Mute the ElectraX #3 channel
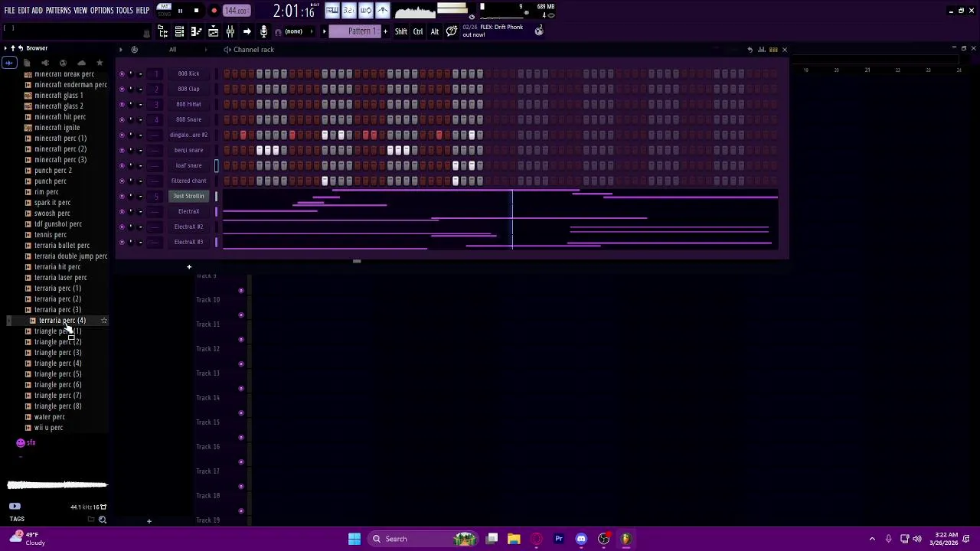 tap(122, 242)
